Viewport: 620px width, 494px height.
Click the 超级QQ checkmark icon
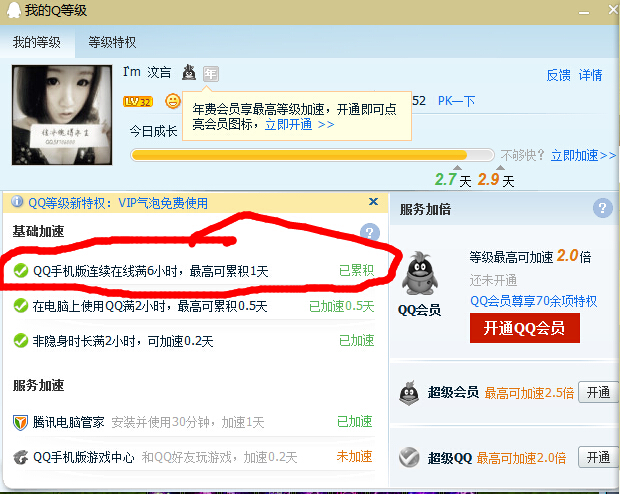pyautogui.click(x=409, y=458)
